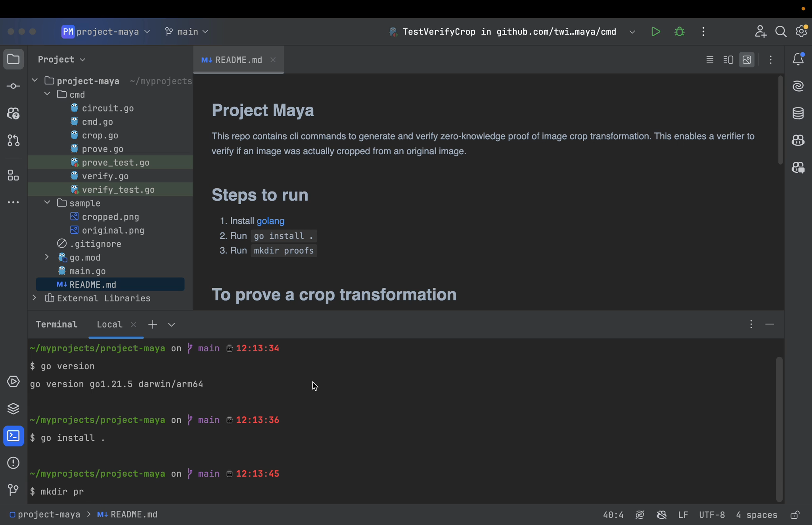812x525 pixels.
Task: Run TestVerifyCrop configuration
Action: (656, 32)
